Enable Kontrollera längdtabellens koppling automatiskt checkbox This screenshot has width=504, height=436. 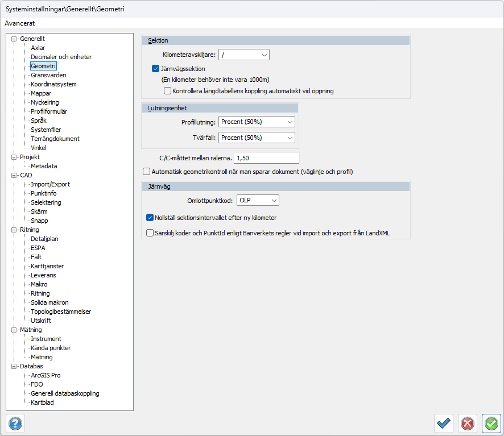(x=167, y=90)
